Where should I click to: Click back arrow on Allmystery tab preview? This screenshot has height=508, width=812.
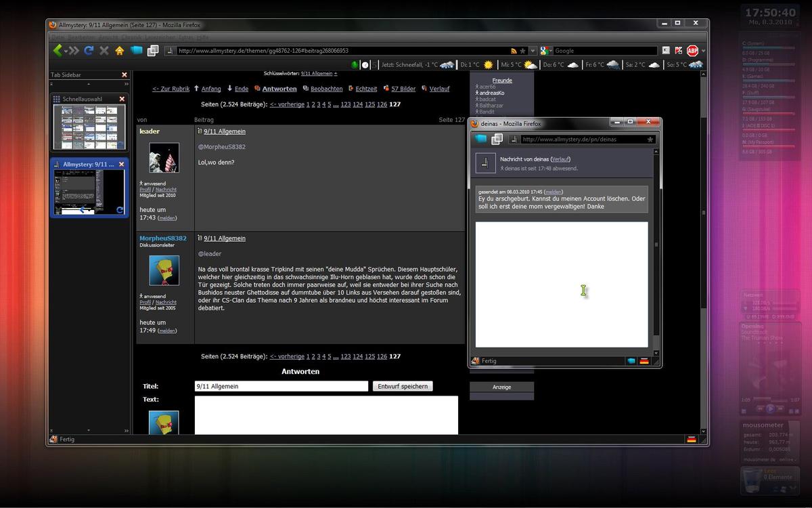coord(83,210)
